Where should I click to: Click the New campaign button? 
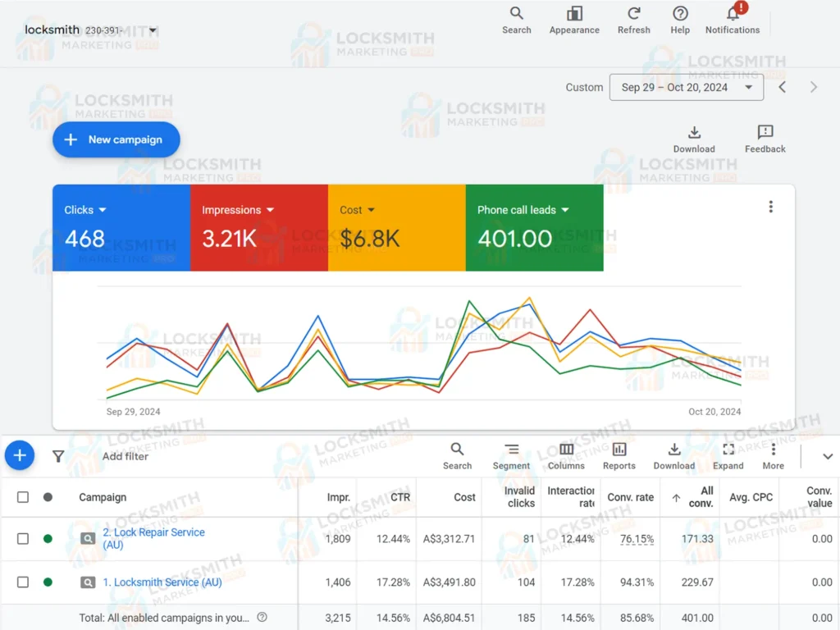pyautogui.click(x=116, y=139)
